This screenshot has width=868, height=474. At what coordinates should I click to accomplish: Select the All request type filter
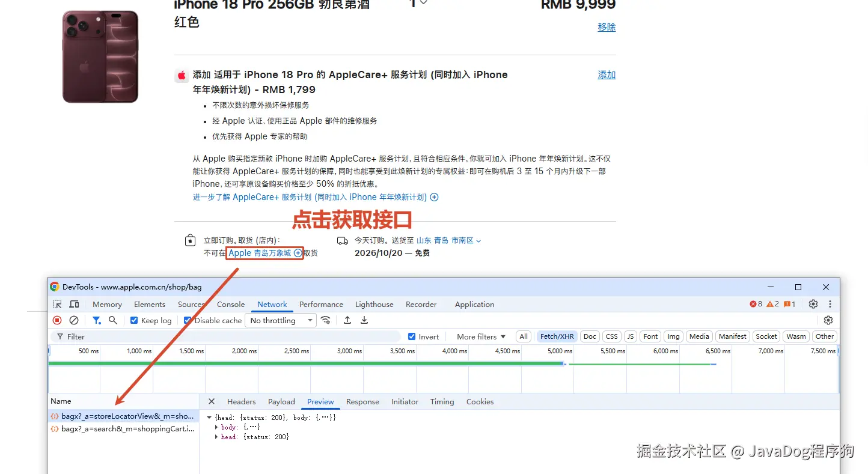click(x=524, y=337)
